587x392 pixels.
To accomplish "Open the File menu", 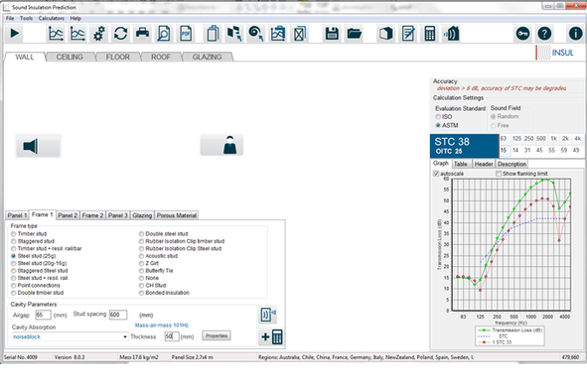I will [x=10, y=18].
